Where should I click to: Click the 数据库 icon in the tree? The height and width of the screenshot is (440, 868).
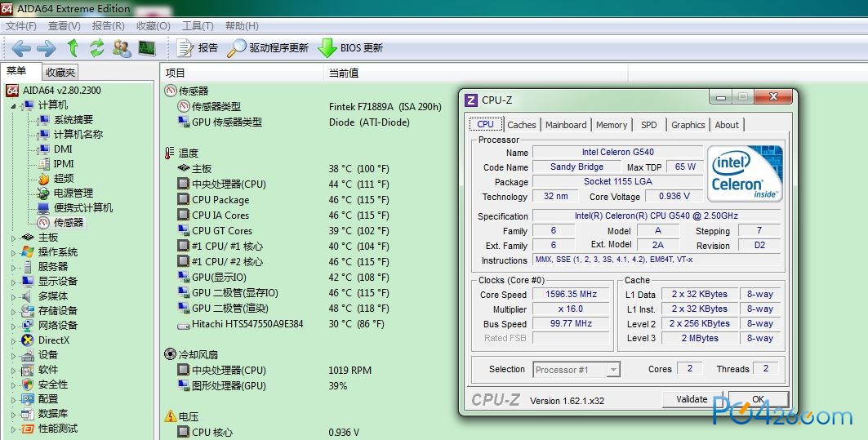coord(28,414)
